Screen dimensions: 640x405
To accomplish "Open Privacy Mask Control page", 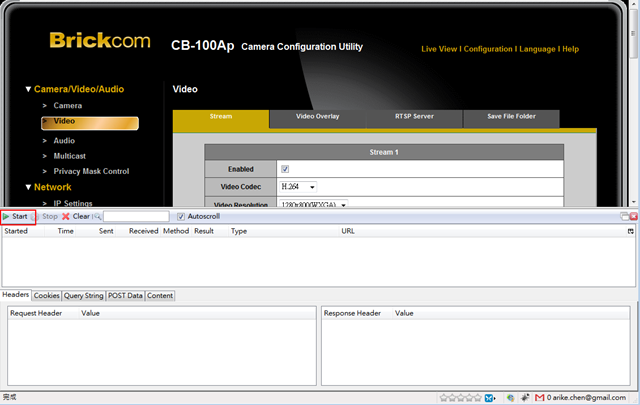I will tap(91, 171).
